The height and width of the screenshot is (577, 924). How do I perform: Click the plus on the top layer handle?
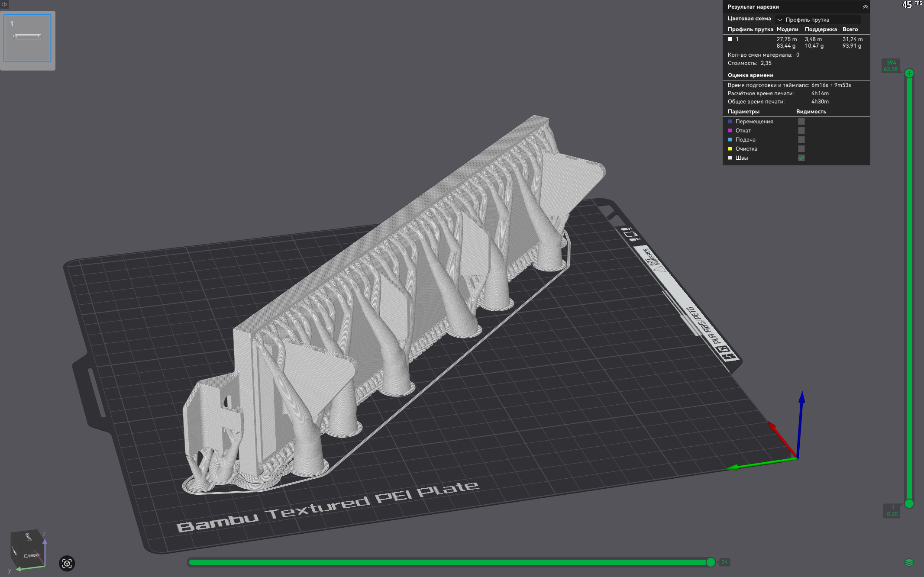tap(909, 73)
